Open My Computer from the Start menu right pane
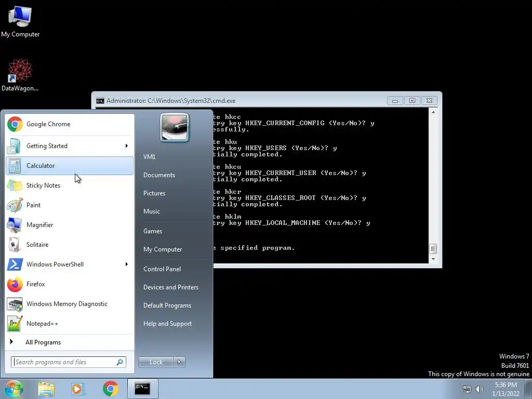This screenshot has height=399, width=532. (x=163, y=249)
